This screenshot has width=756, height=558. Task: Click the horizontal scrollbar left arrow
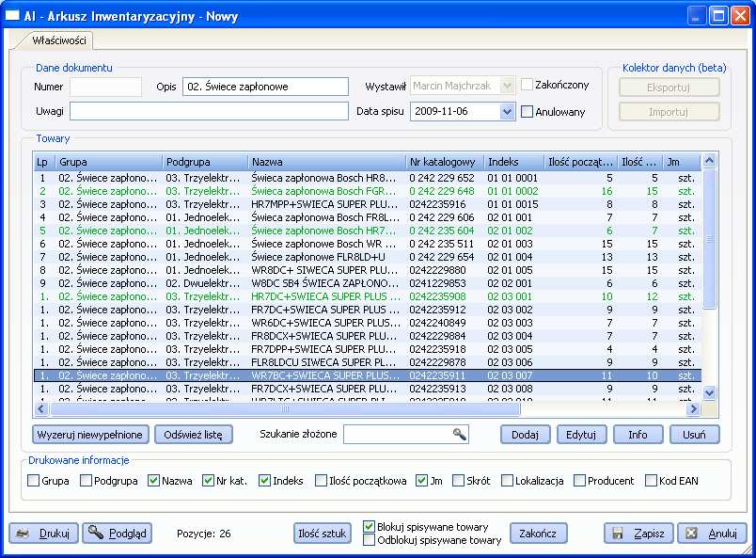(x=41, y=408)
